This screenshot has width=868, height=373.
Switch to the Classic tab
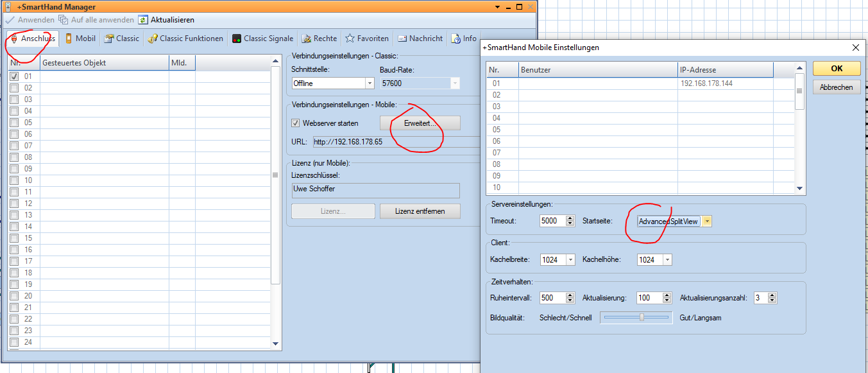(121, 39)
